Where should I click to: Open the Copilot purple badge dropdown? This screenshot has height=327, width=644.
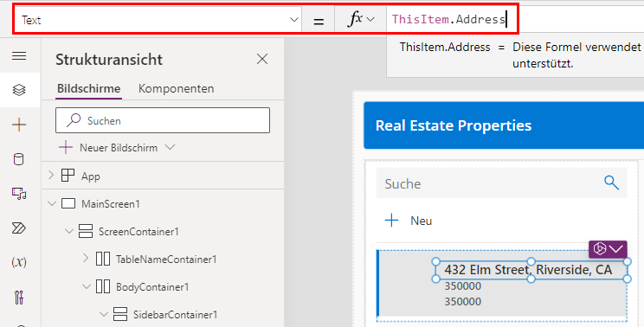pos(608,249)
